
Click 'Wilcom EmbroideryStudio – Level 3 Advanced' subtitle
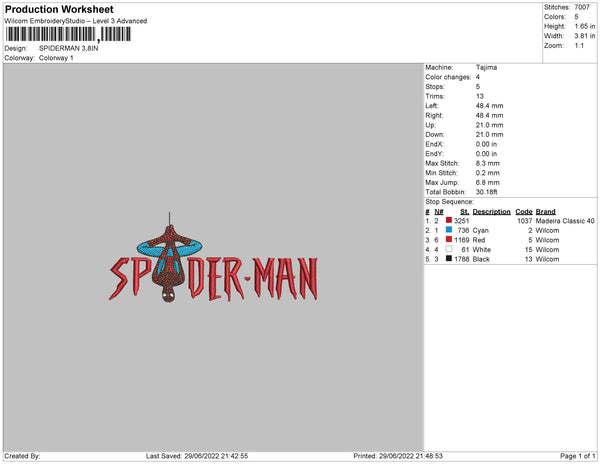(76, 21)
